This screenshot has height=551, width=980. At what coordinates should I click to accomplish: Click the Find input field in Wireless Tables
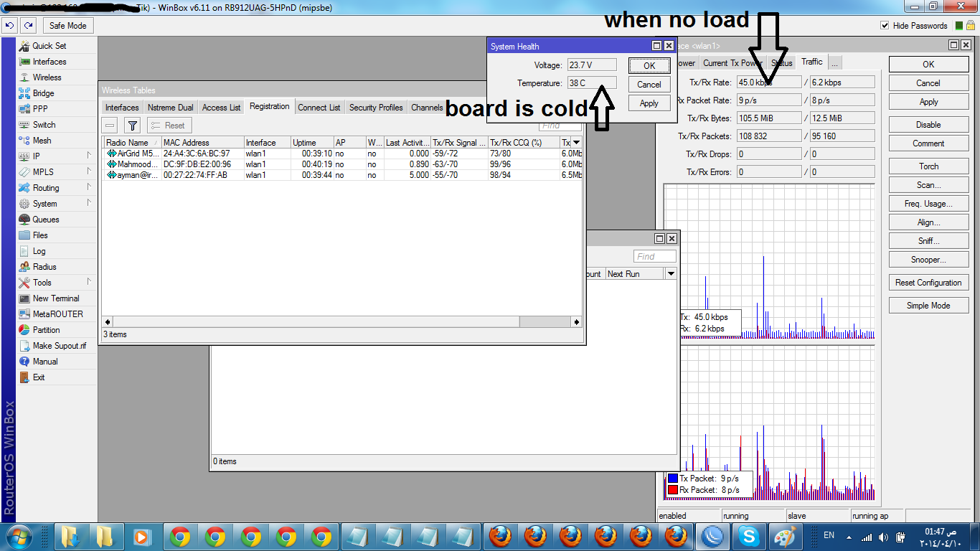560,126
